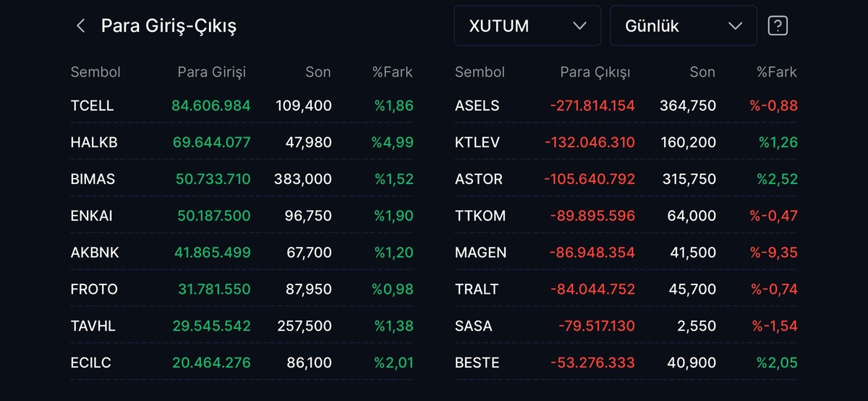Open the KTLEV stock entry
This screenshot has height=401, width=868.
pyautogui.click(x=477, y=143)
